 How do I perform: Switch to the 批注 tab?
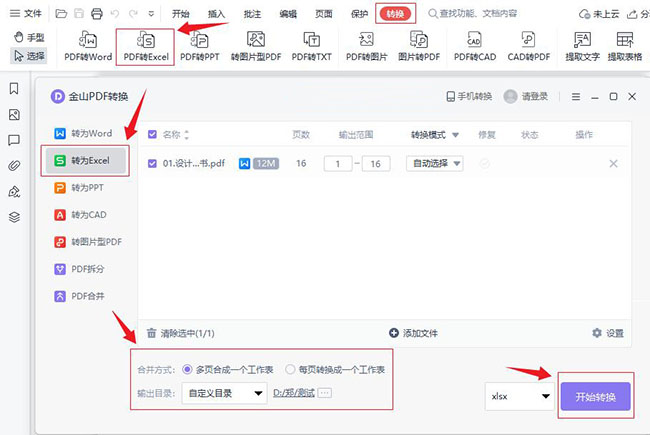[x=252, y=14]
